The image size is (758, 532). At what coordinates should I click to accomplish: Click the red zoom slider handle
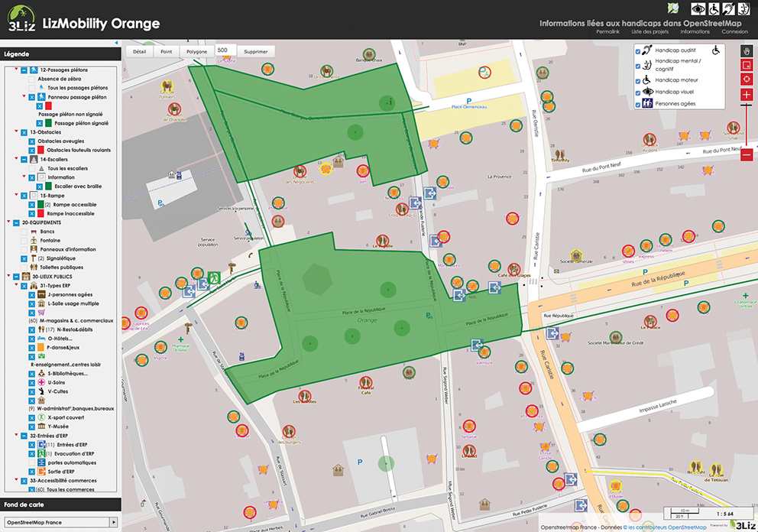pos(747,105)
